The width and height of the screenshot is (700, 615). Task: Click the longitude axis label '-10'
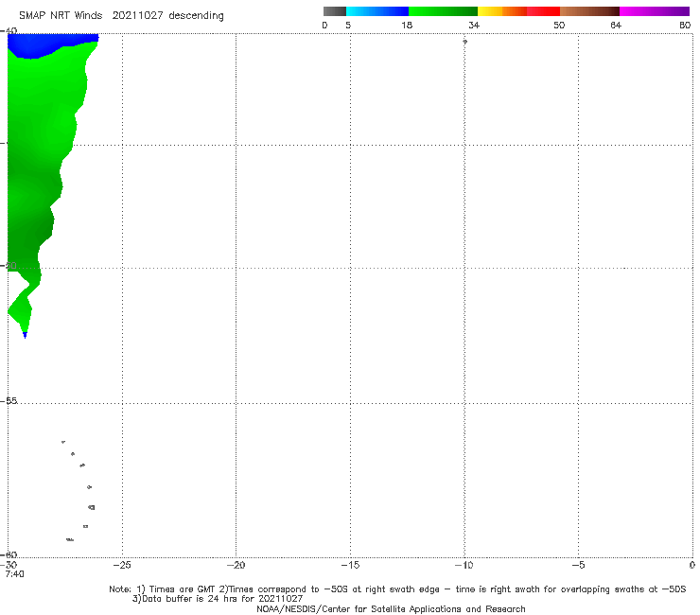click(x=464, y=566)
